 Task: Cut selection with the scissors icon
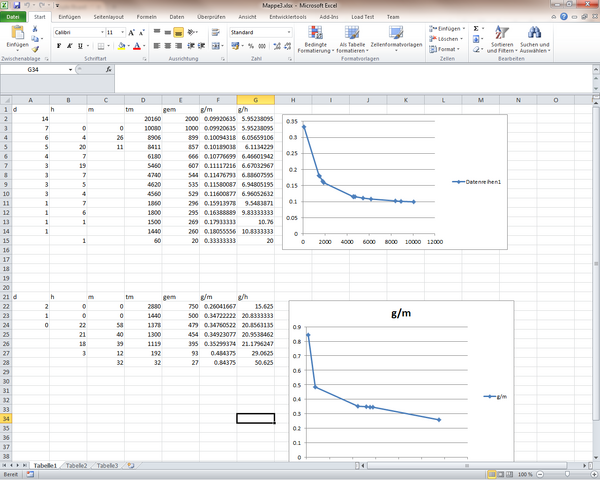click(35, 29)
